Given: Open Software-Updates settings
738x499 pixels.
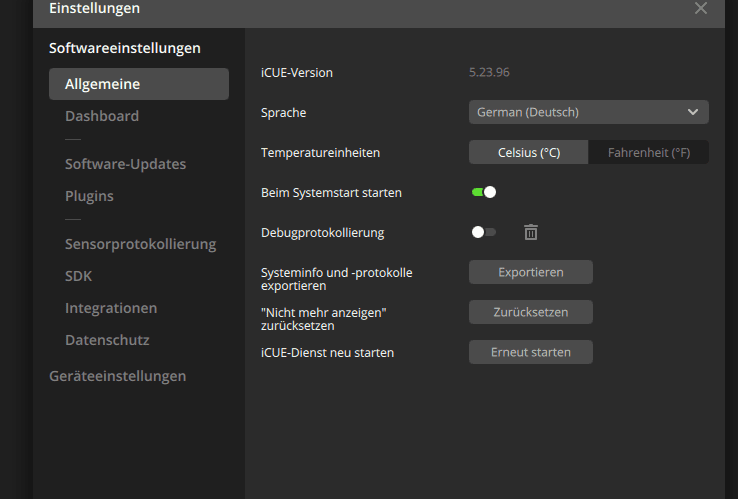Looking at the screenshot, I should 125,164.
